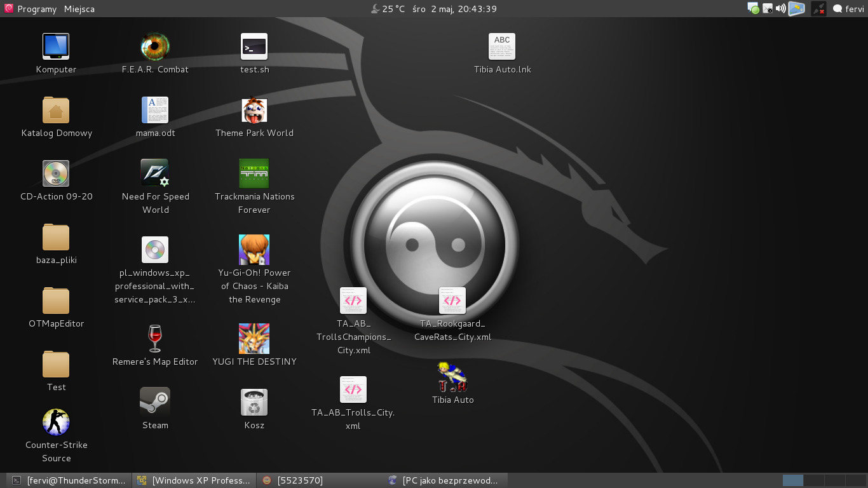The width and height of the screenshot is (868, 488).
Task: Select the test.sh script file
Action: [254, 46]
